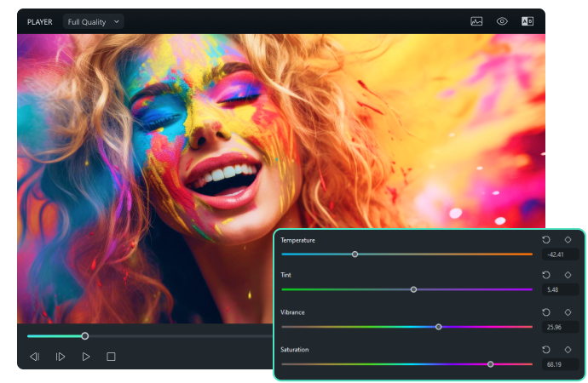
Task: Step back one frame
Action: pos(34,357)
